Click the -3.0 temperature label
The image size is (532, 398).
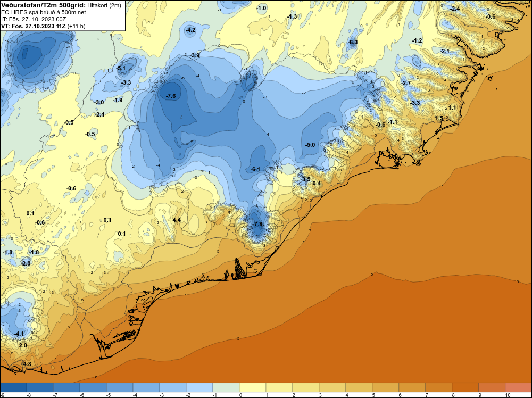point(99,103)
